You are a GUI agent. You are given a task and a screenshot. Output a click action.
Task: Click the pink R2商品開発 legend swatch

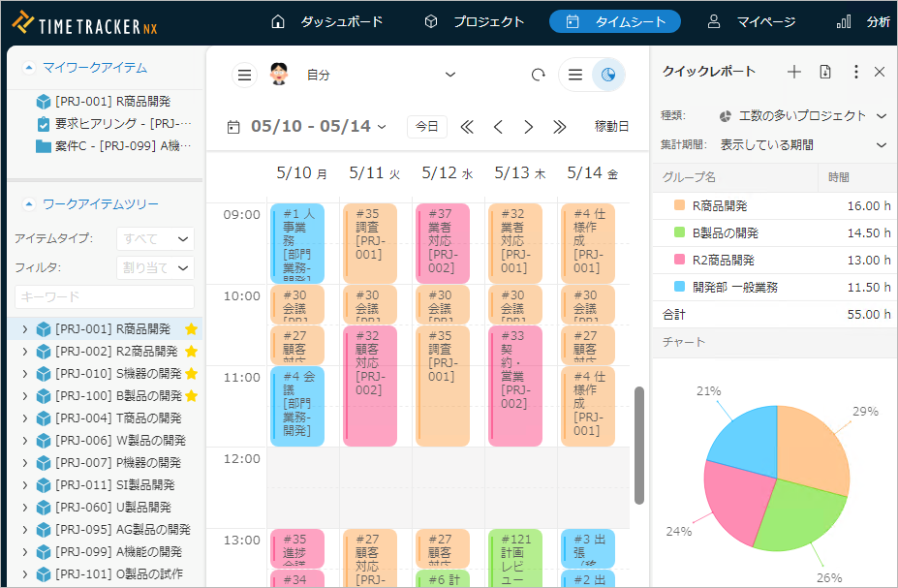(x=679, y=260)
